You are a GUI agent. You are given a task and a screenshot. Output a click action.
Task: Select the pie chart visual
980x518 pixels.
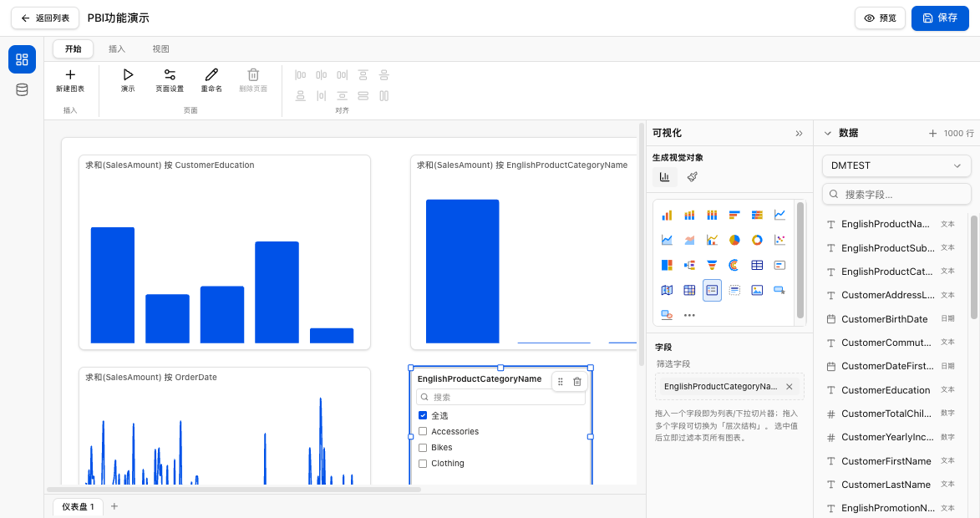pos(734,240)
